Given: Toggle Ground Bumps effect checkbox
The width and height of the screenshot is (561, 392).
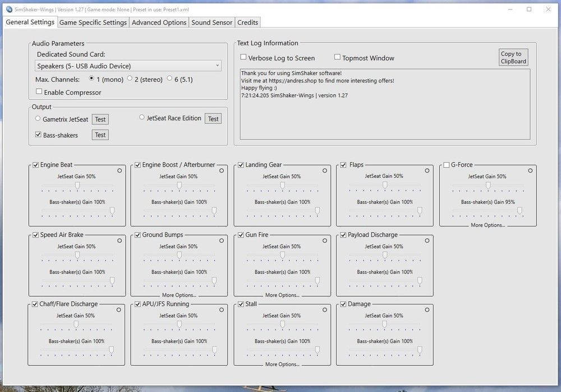Looking at the screenshot, I should tap(138, 235).
